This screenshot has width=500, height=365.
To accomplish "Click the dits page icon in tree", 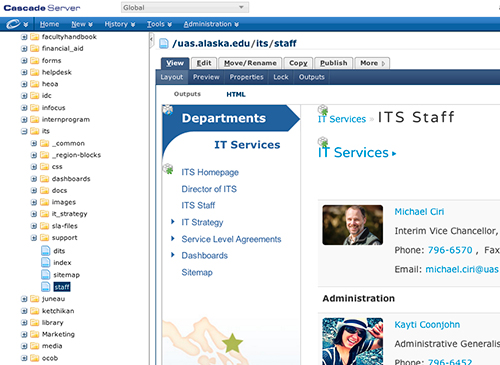I will [46, 251].
